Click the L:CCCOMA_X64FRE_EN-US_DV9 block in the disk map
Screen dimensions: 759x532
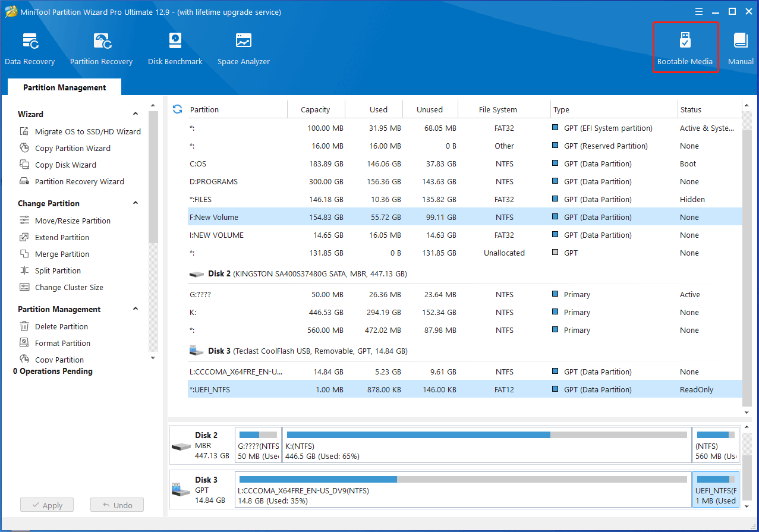point(463,490)
